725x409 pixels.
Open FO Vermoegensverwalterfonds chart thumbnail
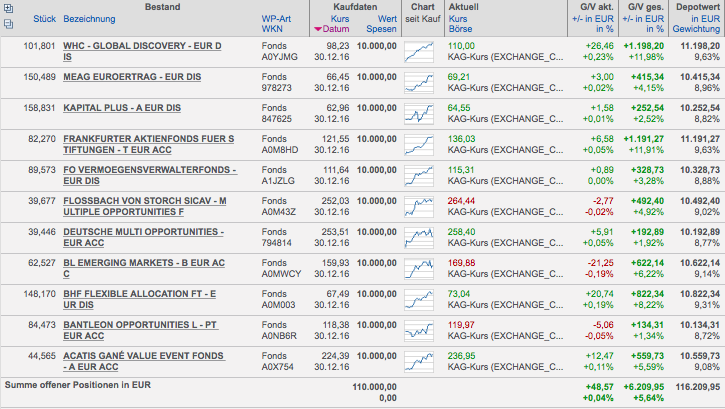click(x=419, y=176)
